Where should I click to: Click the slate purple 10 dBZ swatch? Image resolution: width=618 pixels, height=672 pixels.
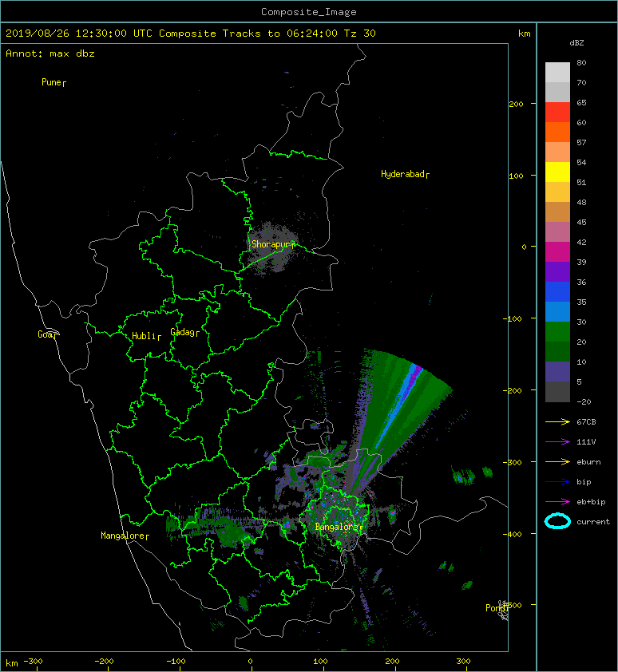point(557,371)
